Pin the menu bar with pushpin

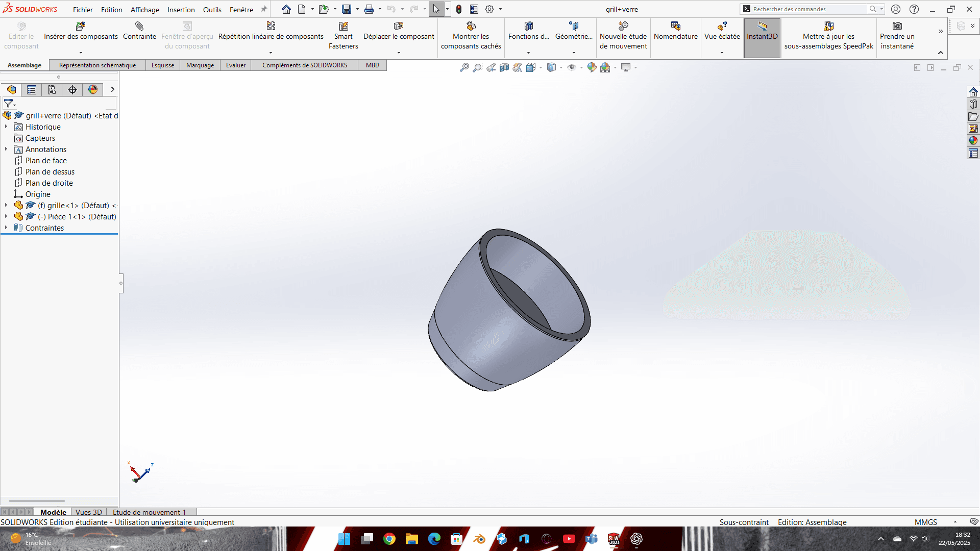pos(264,9)
